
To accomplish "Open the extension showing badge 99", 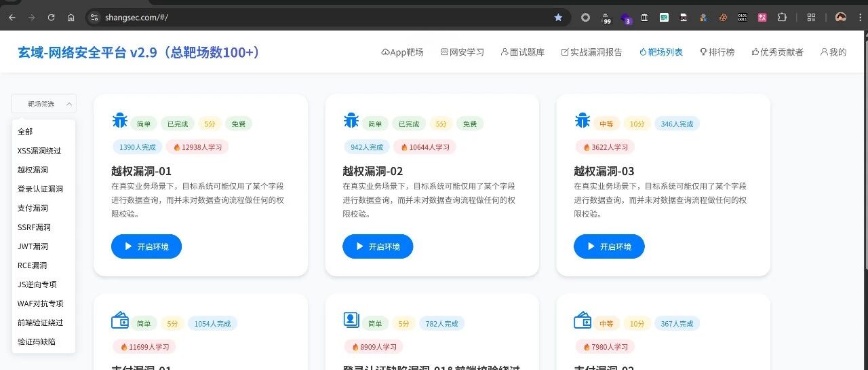I will [x=606, y=18].
